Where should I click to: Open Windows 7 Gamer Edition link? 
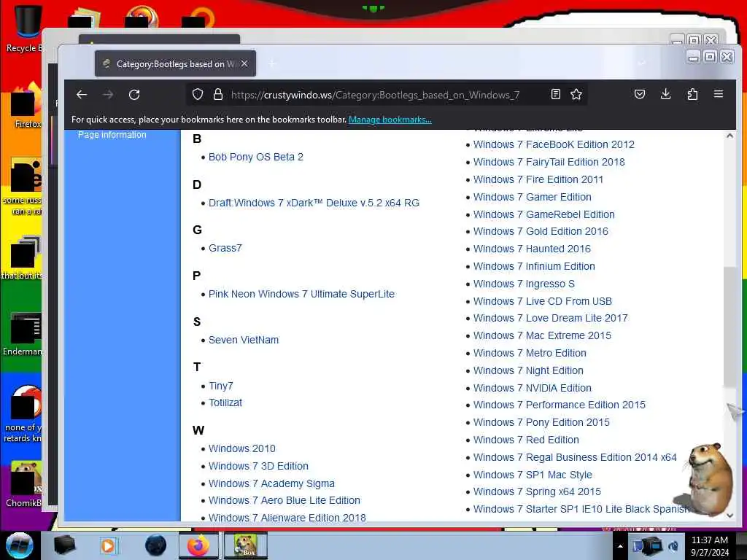coord(532,197)
